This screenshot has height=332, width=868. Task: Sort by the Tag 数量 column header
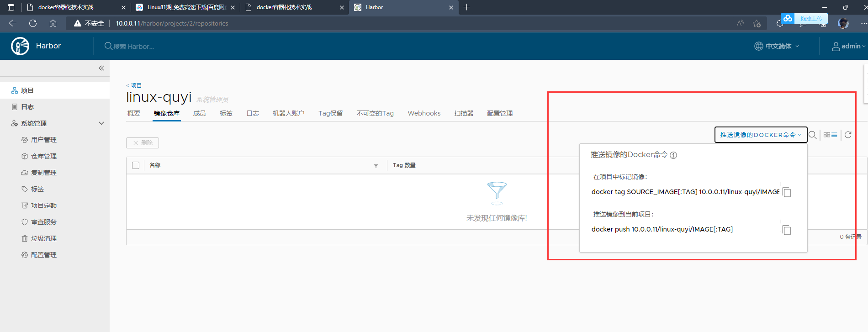tap(404, 165)
